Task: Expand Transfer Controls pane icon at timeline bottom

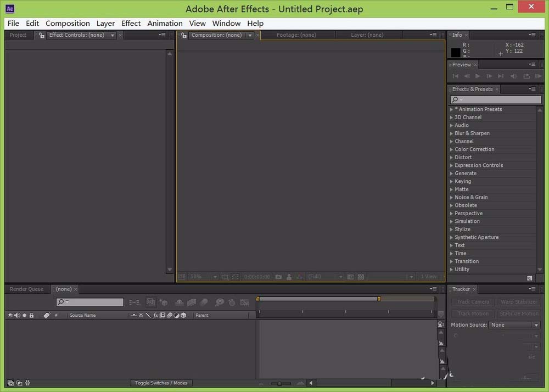Action: click(x=19, y=383)
